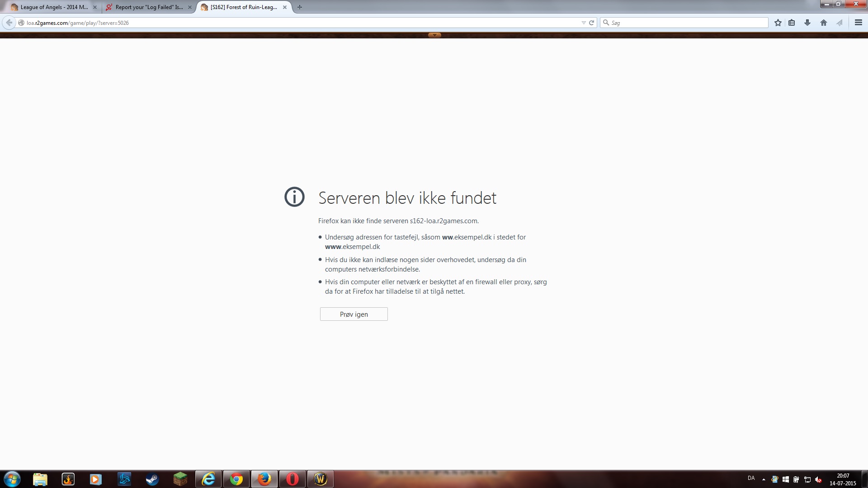Open the bookmarks list icon
868x488 pixels.
pos(792,23)
